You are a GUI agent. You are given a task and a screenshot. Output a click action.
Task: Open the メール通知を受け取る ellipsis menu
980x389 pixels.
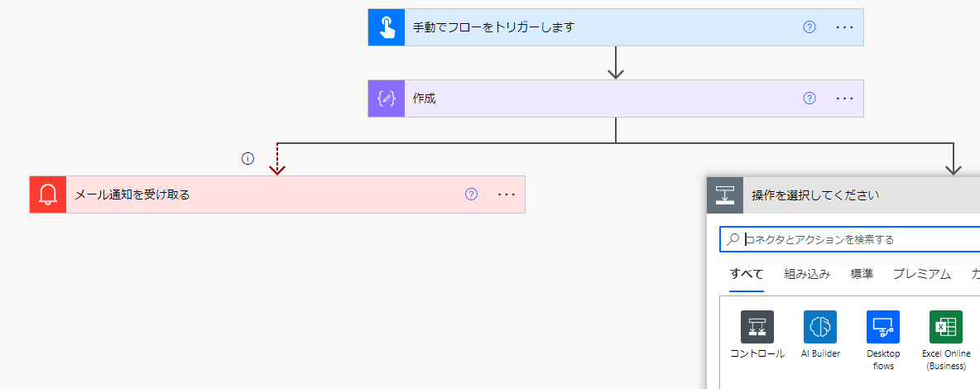[507, 194]
